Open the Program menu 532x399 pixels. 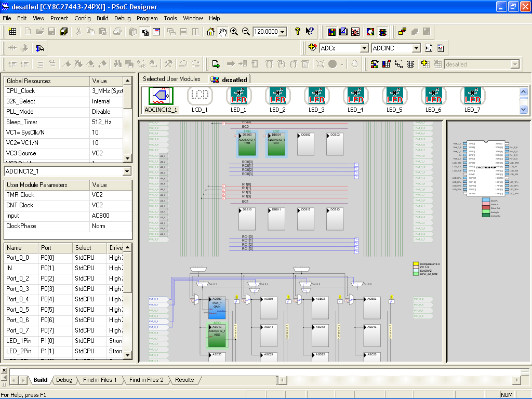147,18
